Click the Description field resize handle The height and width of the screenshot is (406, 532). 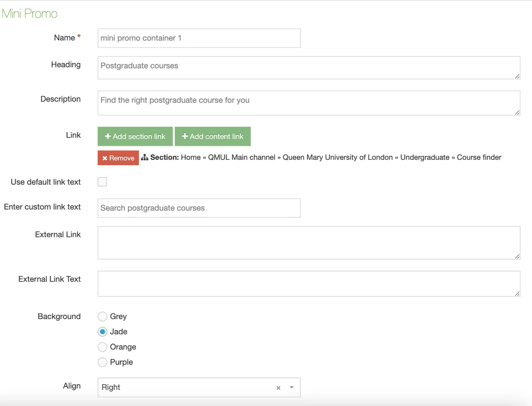point(517,112)
